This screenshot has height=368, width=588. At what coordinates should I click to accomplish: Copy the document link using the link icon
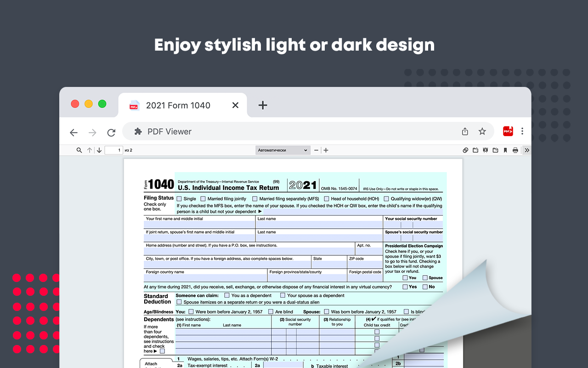(x=465, y=150)
